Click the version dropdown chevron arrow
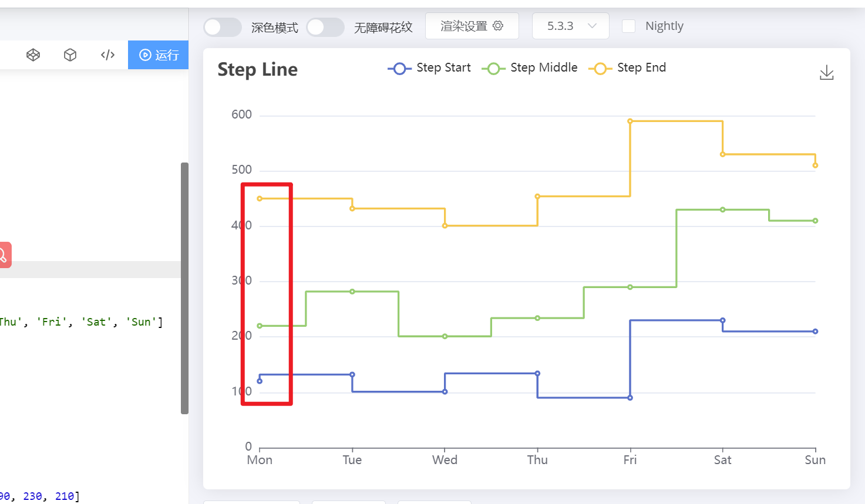Screen dimensions: 865x504 [592, 26]
